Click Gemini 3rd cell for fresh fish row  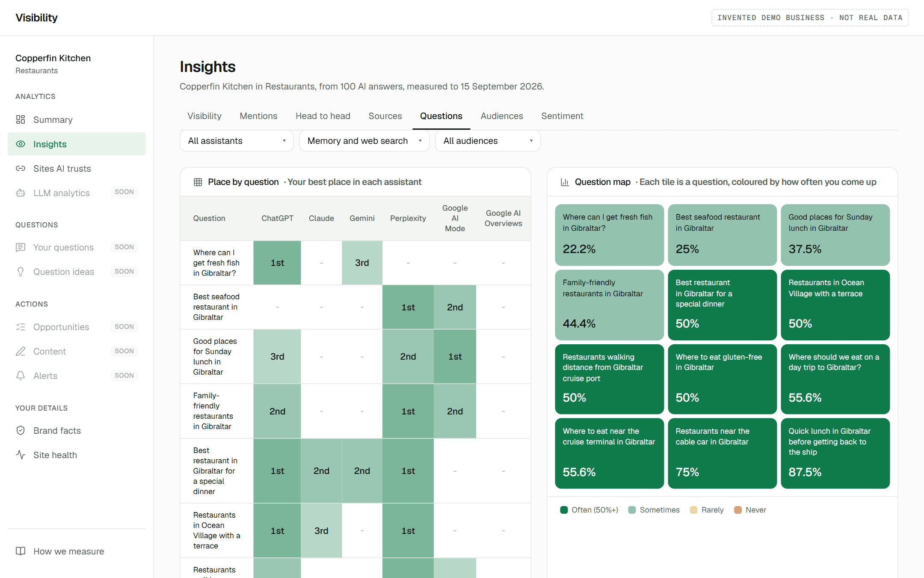click(362, 263)
